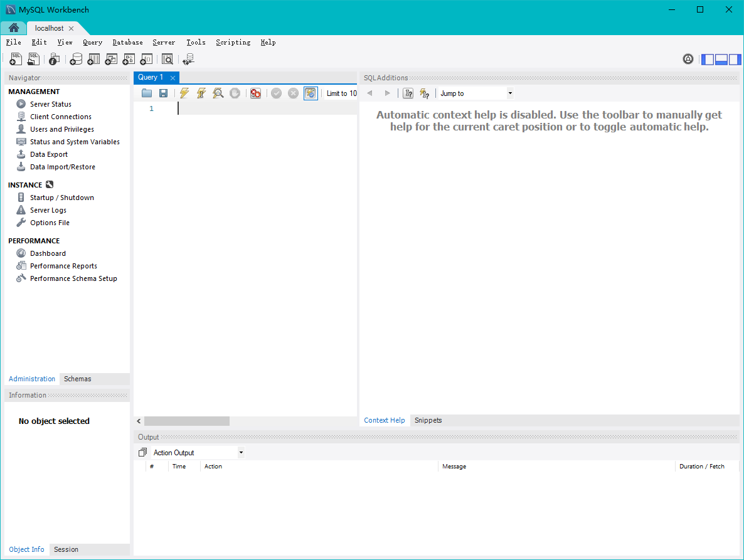Create new stored procedure icon

[129, 60]
